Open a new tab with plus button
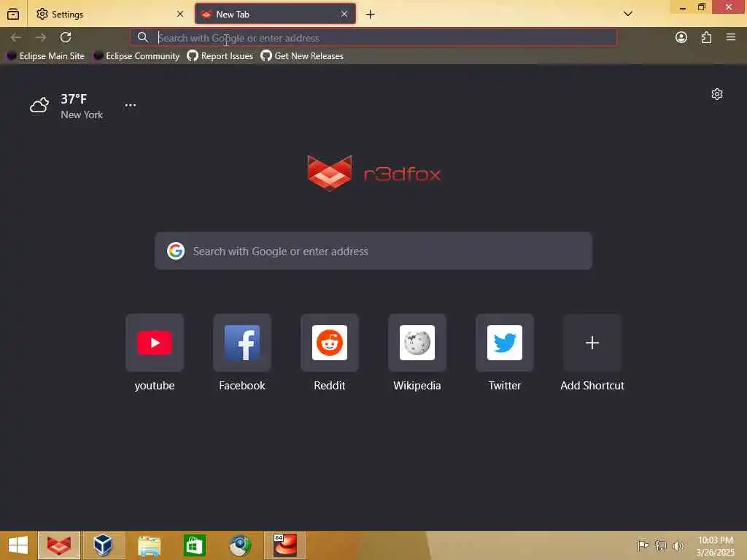 tap(370, 15)
